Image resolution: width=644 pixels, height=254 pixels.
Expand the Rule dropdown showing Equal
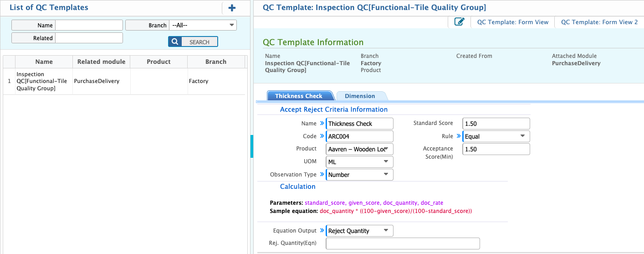tap(496, 136)
